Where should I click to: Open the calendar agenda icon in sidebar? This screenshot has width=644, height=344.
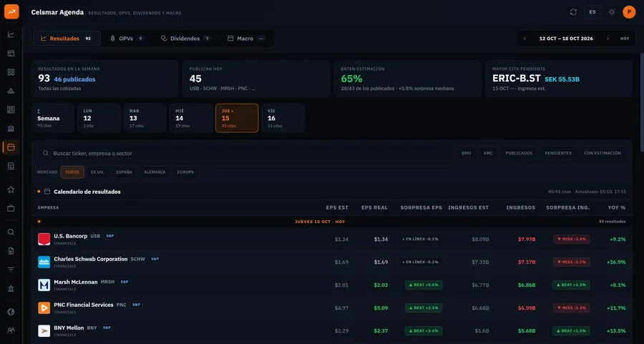[11, 147]
